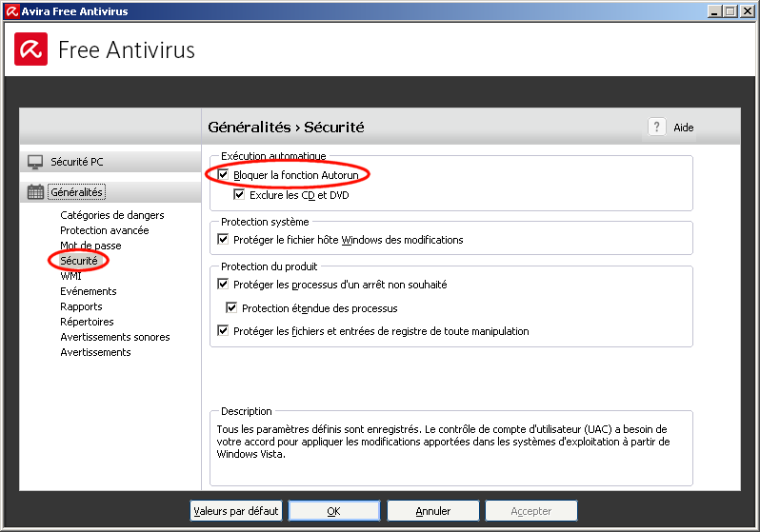Select Mot de passe in sidebar
The image size is (760, 532).
tap(90, 246)
